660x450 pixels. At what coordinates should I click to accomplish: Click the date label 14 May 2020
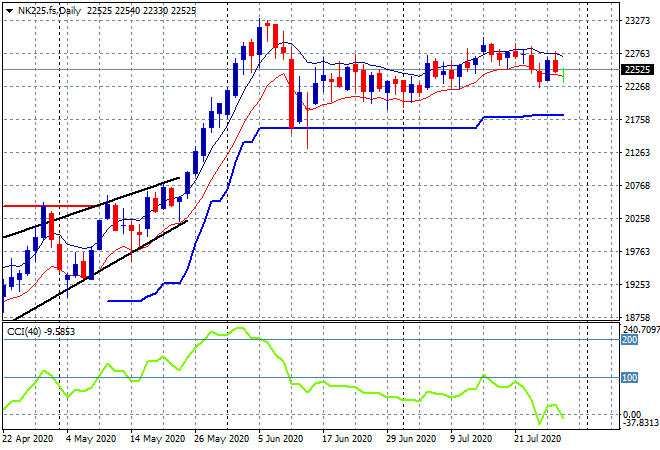click(x=158, y=439)
